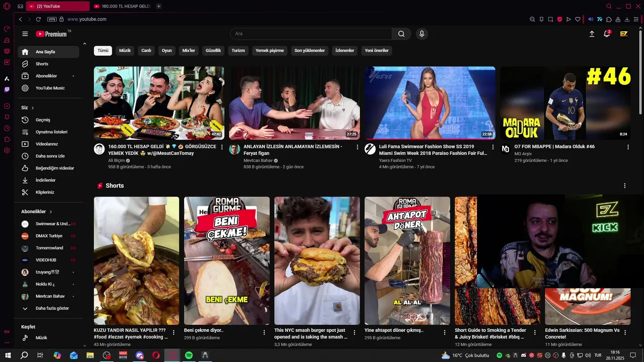This screenshot has width=644, height=362.
Task: Open options for KUZU TANDIR short
Action: (x=174, y=332)
